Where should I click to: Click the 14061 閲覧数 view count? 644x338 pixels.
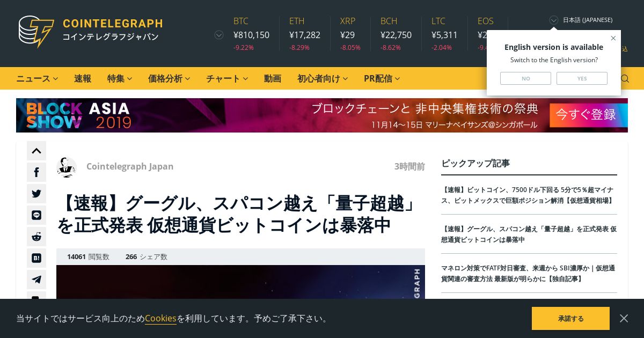point(88,257)
